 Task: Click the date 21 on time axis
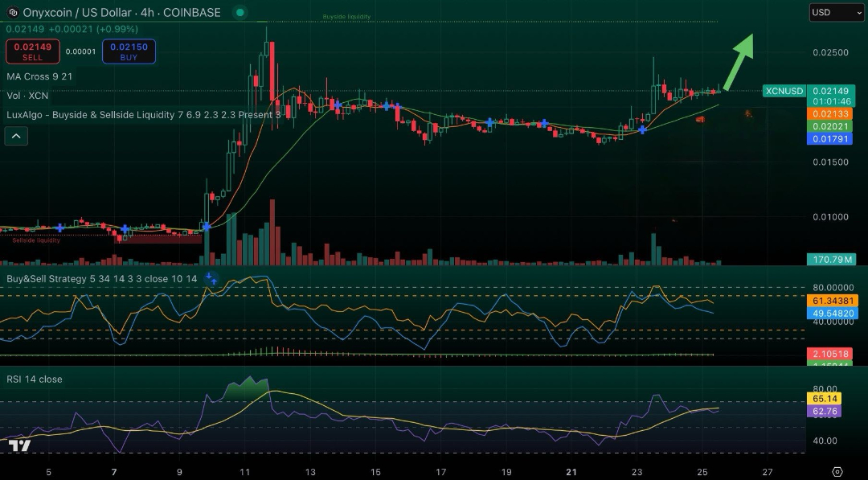571,472
